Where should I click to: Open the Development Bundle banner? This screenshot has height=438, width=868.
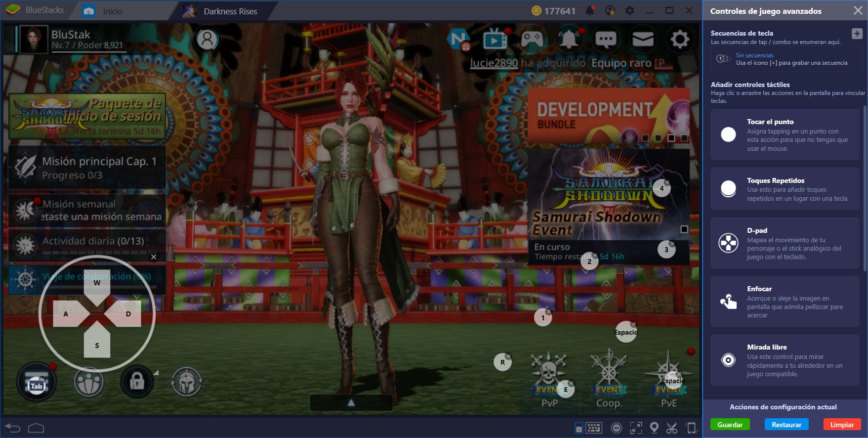click(x=609, y=117)
